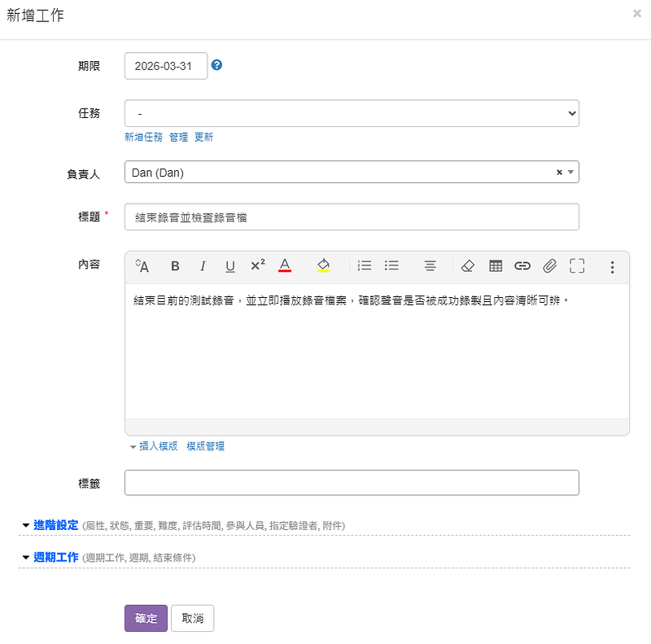This screenshot has height=644, width=651.
Task: Switch editor to fullscreen mode
Action: [577, 265]
